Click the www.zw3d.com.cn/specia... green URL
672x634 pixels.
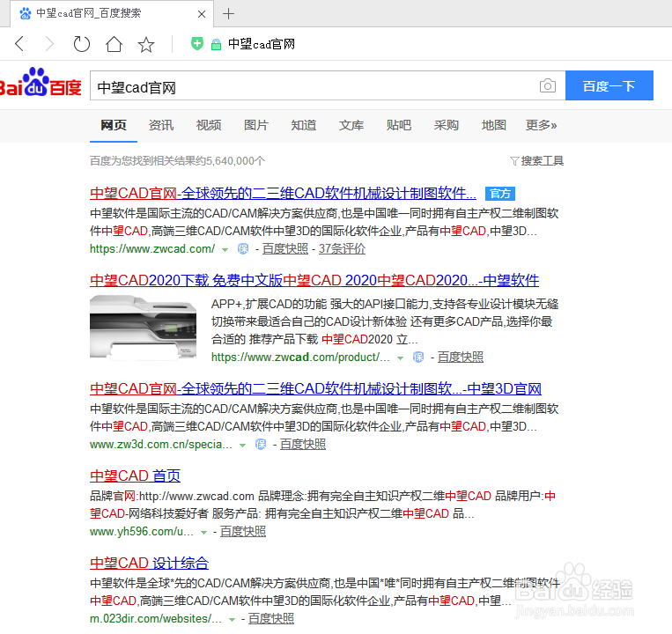click(x=160, y=445)
